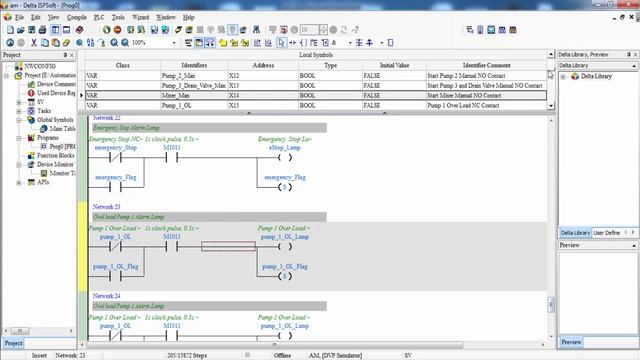Open Device Comment tree item
Screen dimensions: 640x360
pos(56,84)
